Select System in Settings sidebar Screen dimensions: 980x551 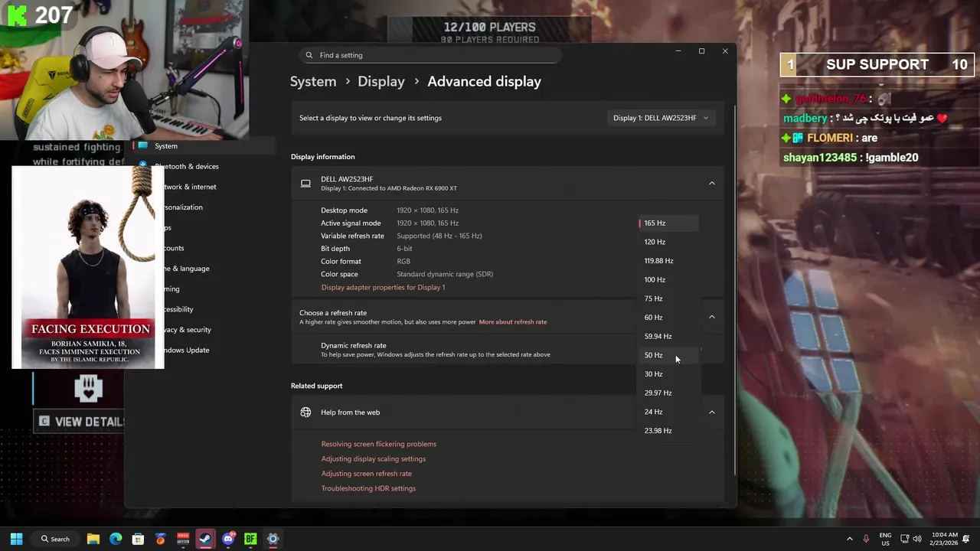(x=203, y=146)
